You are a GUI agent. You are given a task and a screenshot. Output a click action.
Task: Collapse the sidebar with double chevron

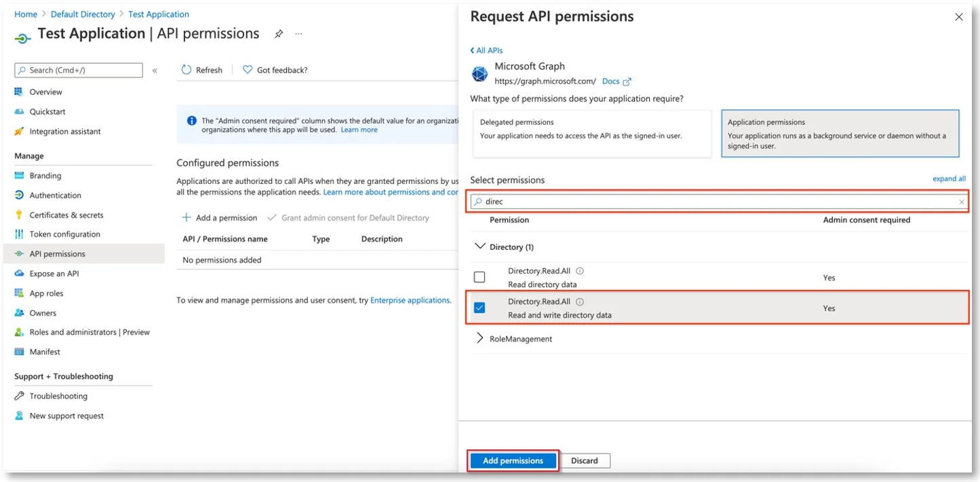155,71
